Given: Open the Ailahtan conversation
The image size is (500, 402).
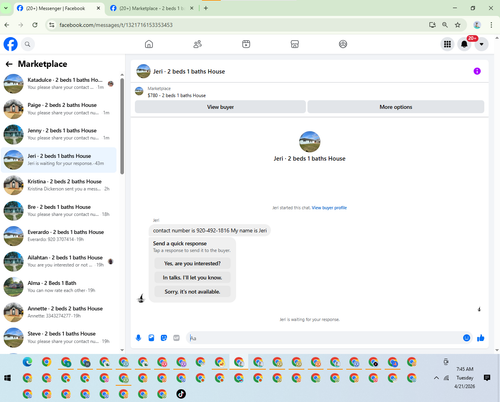Looking at the screenshot, I should 59,261.
